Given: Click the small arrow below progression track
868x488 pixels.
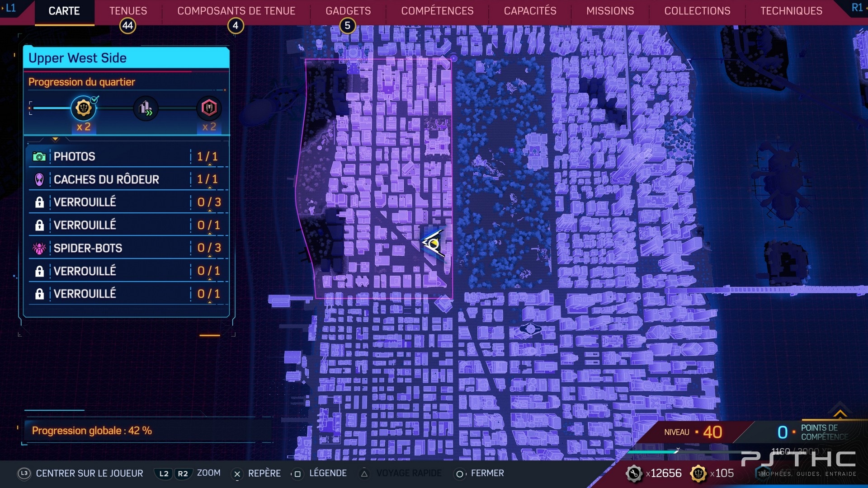Looking at the screenshot, I should coord(55,139).
